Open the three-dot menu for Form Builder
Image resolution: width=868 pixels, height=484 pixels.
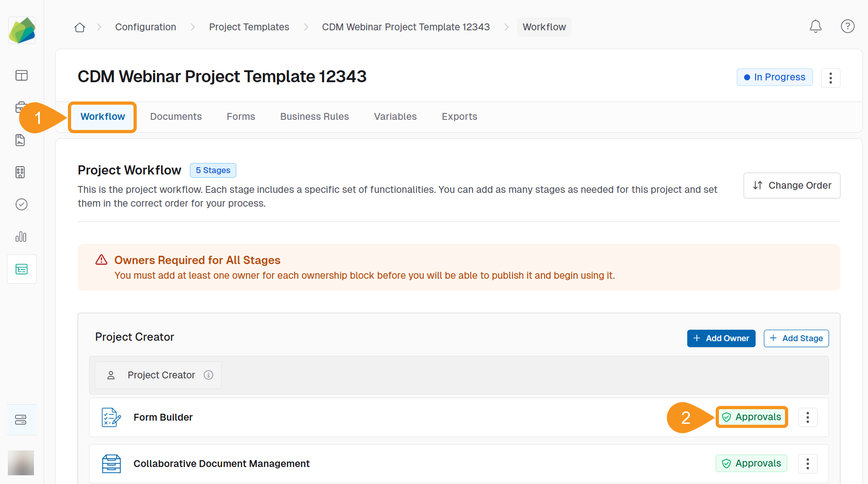[x=808, y=417]
